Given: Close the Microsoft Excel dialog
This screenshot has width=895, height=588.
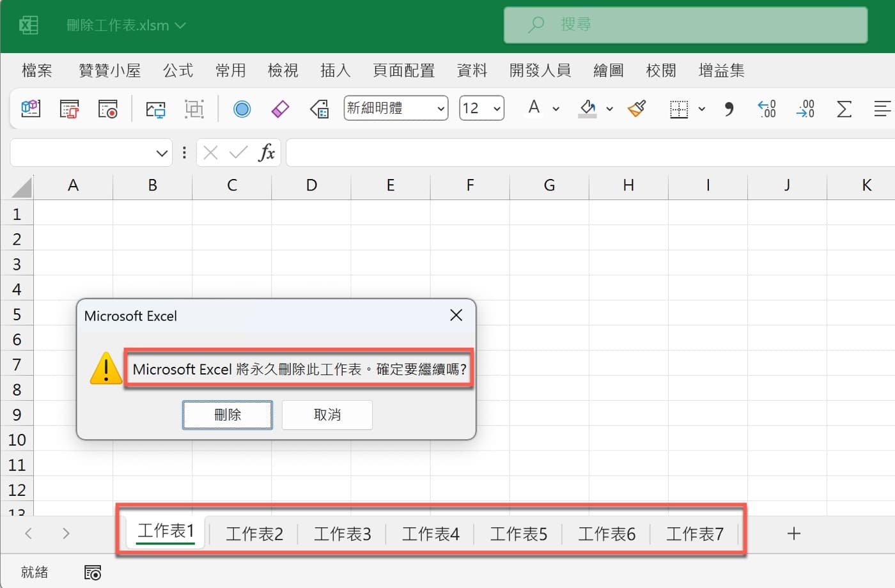Looking at the screenshot, I should coord(456,315).
